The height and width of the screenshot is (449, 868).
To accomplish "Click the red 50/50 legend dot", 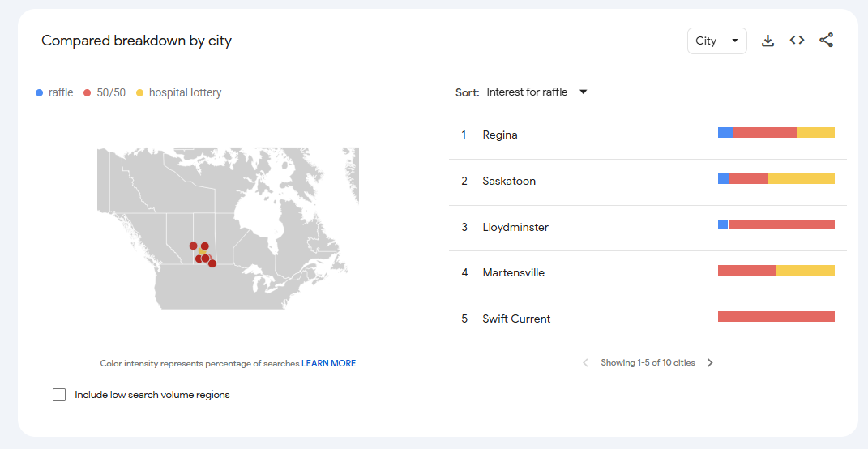I will 88,93.
